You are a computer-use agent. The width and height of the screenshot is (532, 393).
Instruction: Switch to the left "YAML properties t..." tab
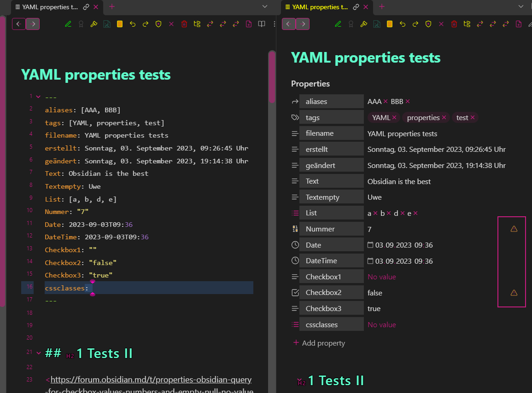(50, 7)
